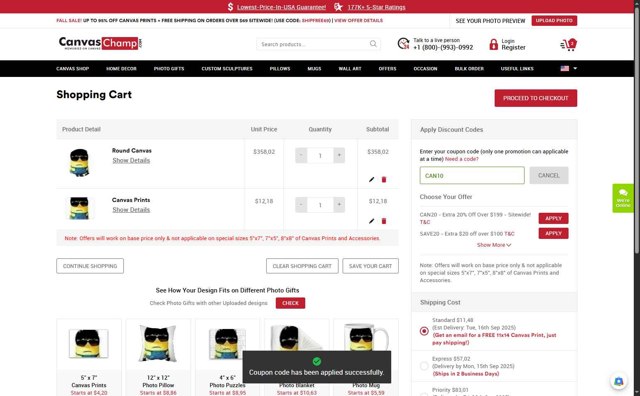Open Lowest-Price-In-USA Guarantee link
Screen dimensions: 640x396
tap(281, 7)
